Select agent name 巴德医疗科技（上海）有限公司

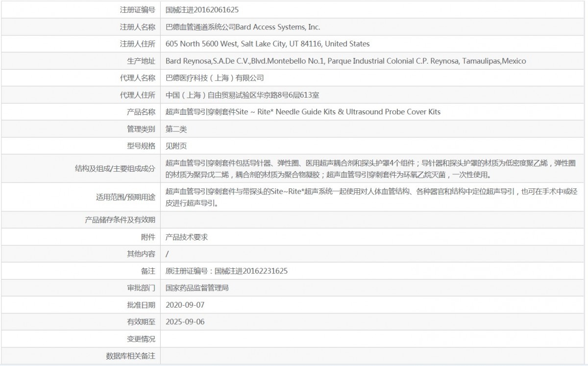215,78
